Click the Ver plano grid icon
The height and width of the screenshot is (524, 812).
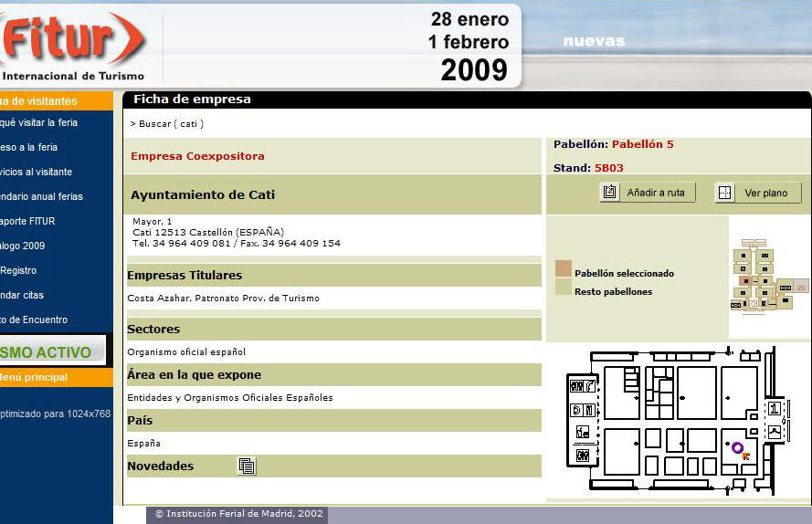point(724,193)
